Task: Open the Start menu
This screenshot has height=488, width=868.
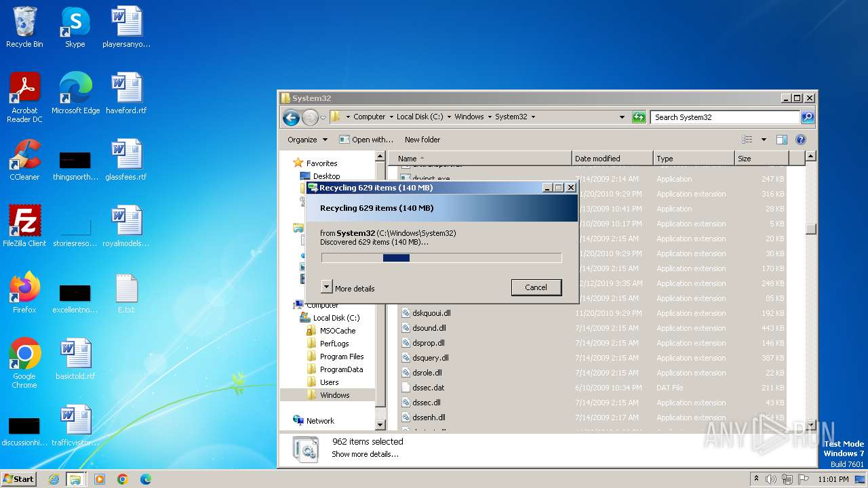Action: 18,479
